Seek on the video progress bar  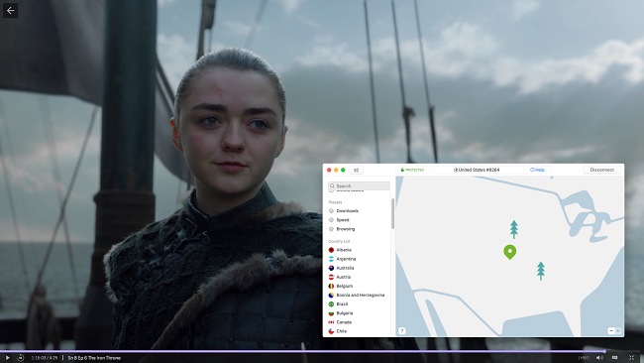[322, 351]
